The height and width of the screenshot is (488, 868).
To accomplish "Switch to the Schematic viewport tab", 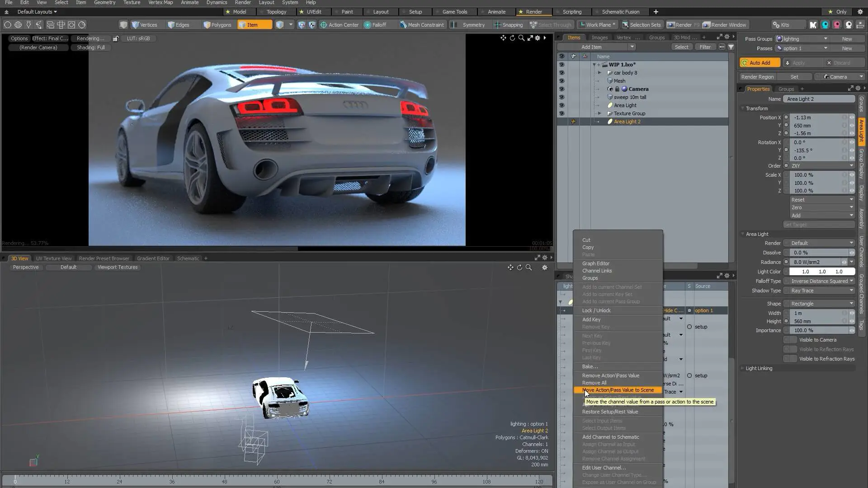I will tap(188, 258).
